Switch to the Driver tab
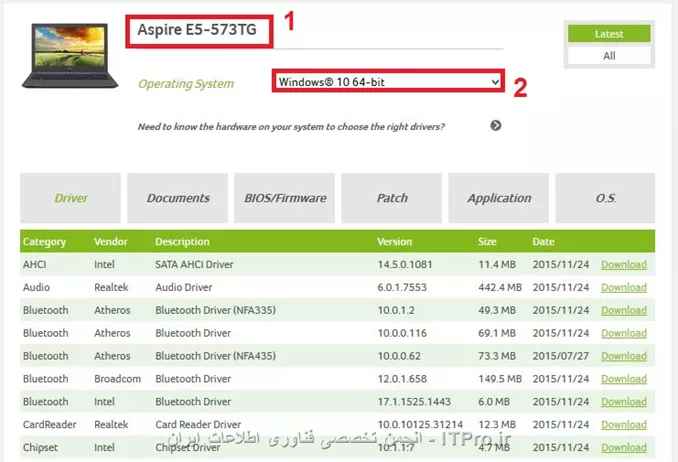This screenshot has height=462, width=678. tap(70, 198)
